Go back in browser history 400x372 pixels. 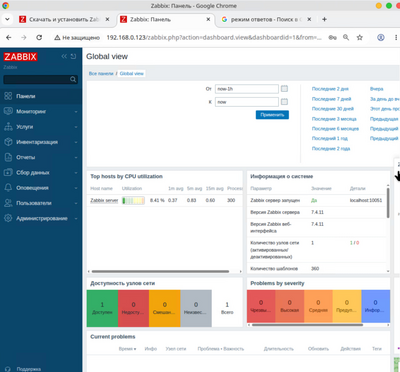[9, 38]
